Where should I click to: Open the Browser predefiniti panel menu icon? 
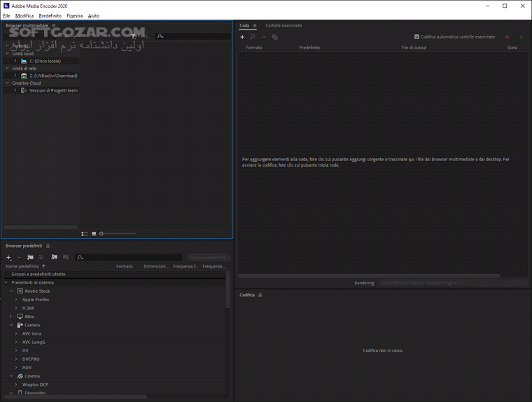[48, 246]
